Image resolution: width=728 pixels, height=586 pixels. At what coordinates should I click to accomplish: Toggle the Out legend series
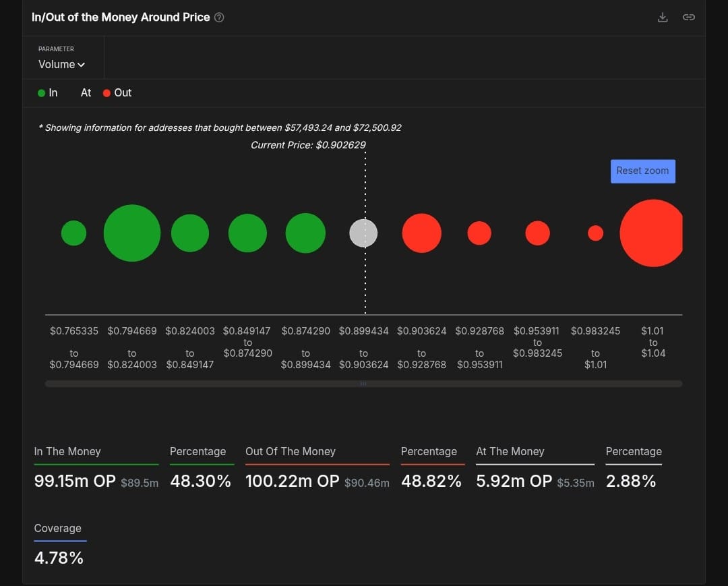coord(117,93)
